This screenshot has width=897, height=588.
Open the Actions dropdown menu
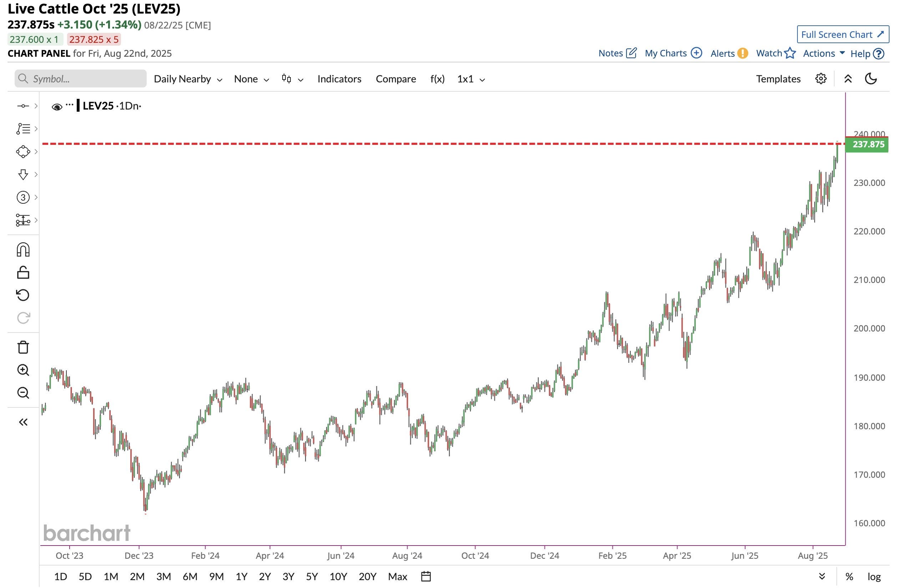(823, 54)
